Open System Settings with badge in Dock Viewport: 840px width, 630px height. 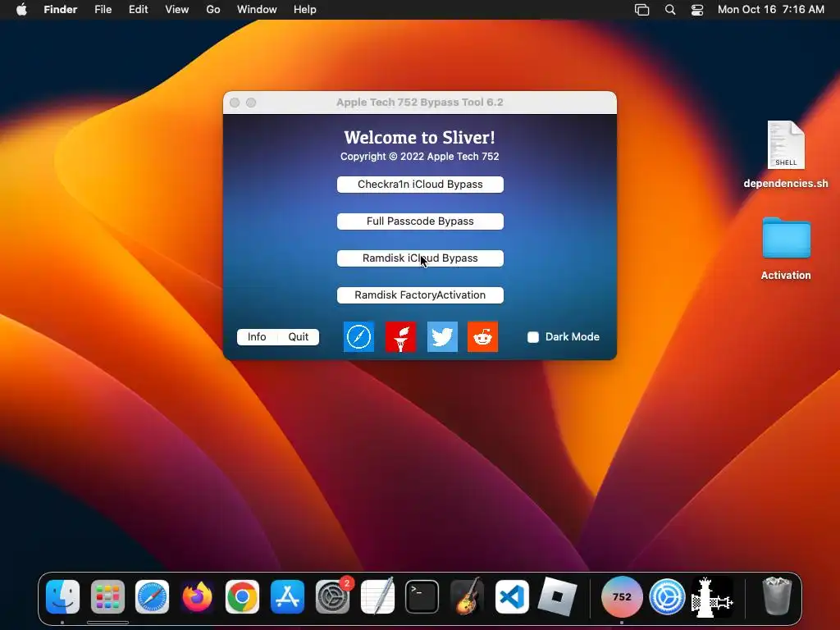coord(333,597)
